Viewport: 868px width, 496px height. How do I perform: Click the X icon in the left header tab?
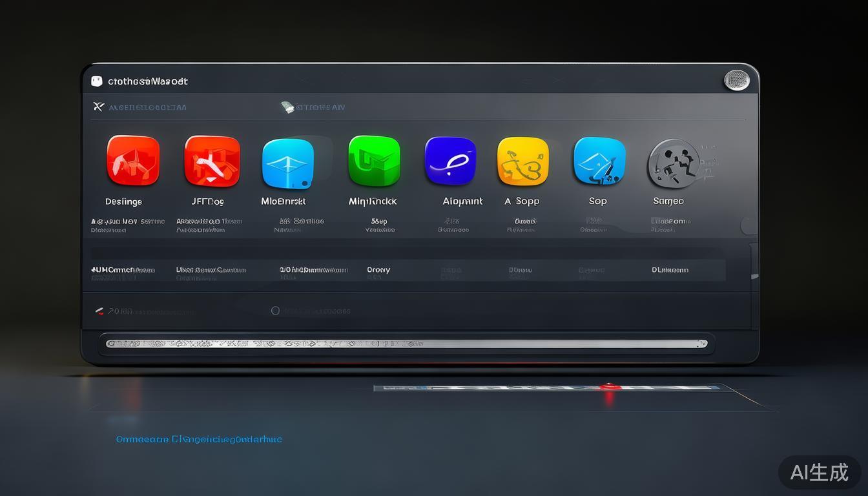98,107
